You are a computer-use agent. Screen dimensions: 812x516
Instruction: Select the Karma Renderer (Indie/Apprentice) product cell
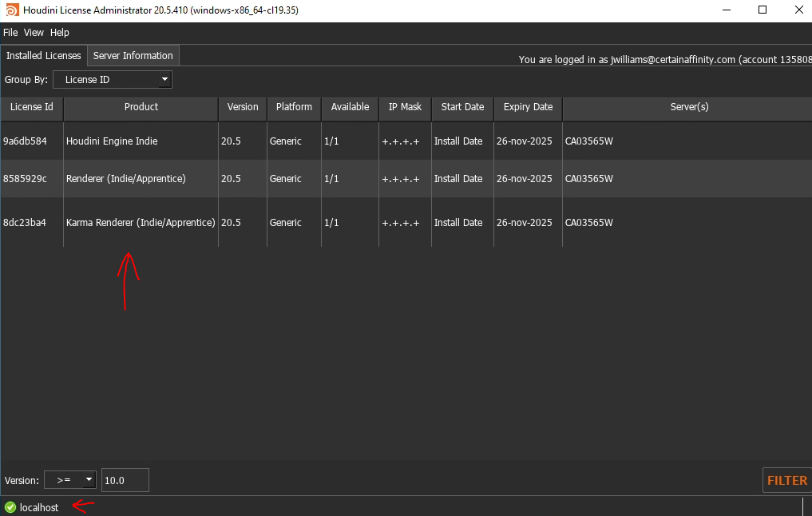141,223
